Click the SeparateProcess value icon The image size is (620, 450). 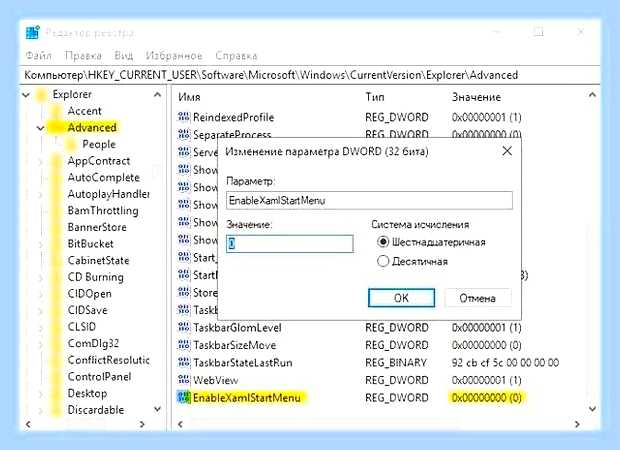click(184, 134)
